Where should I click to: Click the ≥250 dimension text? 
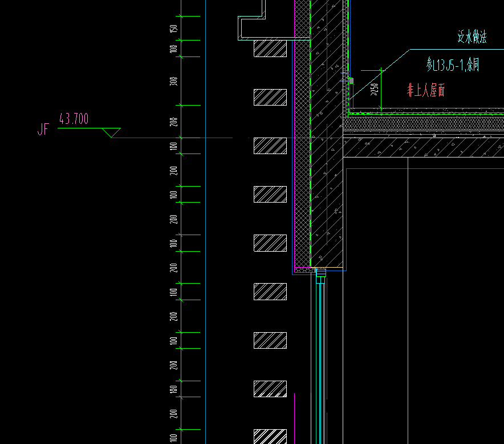click(x=375, y=89)
